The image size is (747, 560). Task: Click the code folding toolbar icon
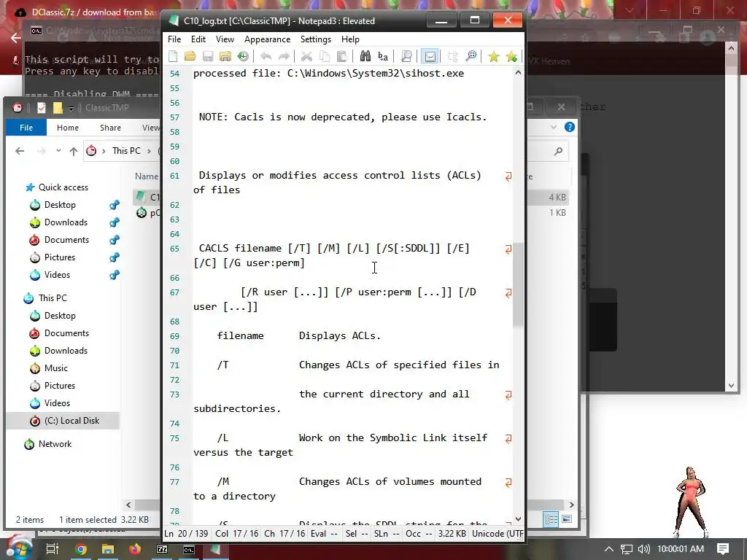pyautogui.click(x=452, y=57)
